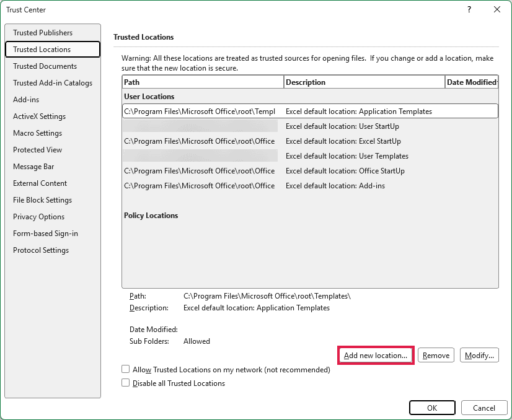Click the Description column header
The height and width of the screenshot is (420, 512).
point(364,82)
